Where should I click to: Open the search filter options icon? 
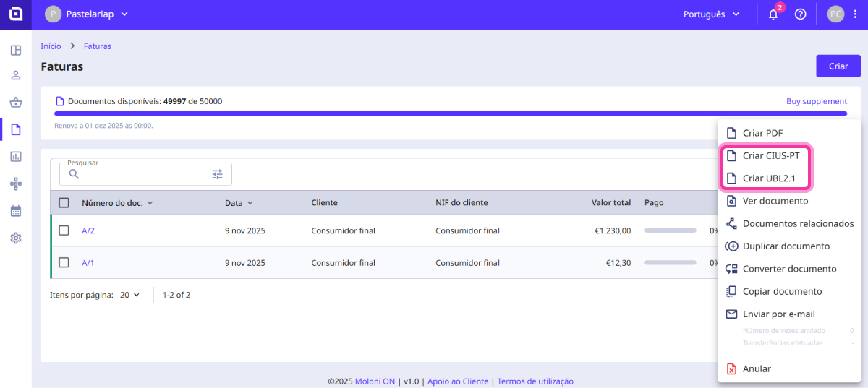[218, 174]
